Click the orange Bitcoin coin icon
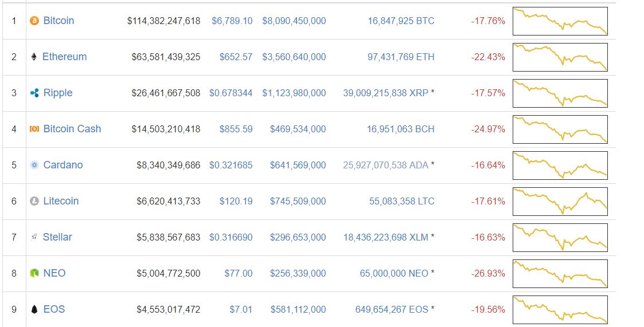 click(x=34, y=21)
